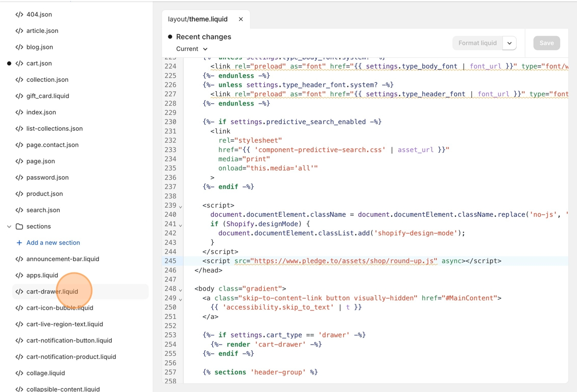577x392 pixels.
Task: Open Format liquid dropdown arrow
Action: (x=510, y=43)
